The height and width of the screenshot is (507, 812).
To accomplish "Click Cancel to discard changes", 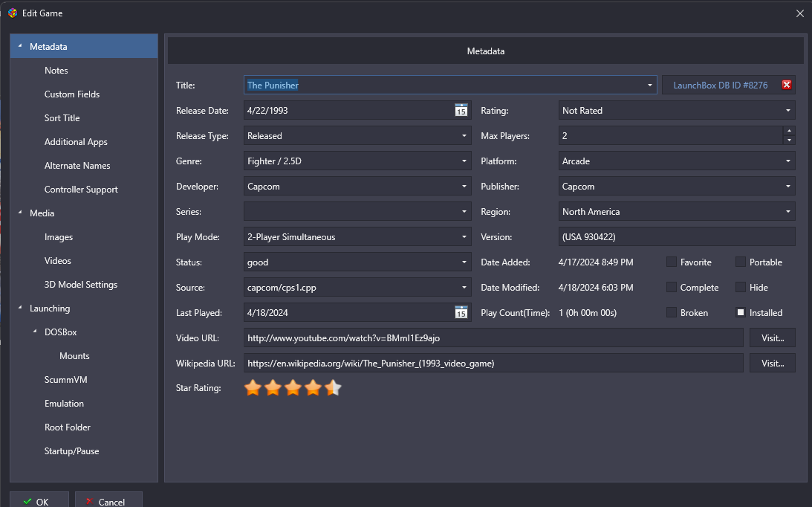I will 108,500.
